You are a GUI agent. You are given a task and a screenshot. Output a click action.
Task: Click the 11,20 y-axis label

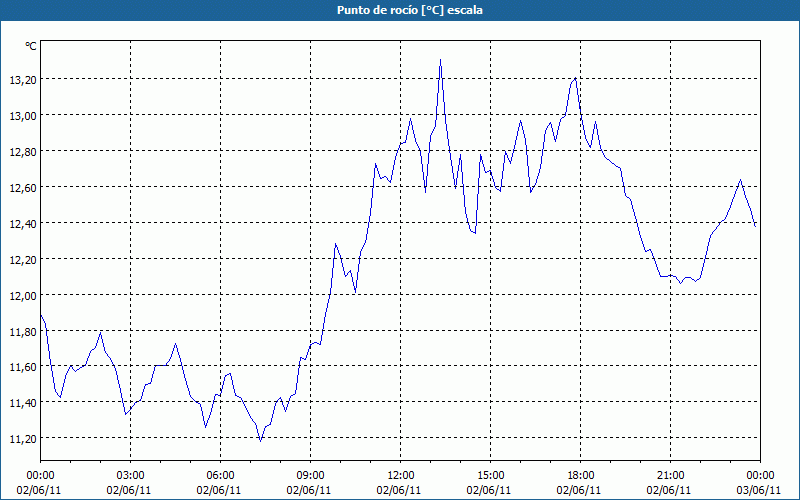coord(23,438)
